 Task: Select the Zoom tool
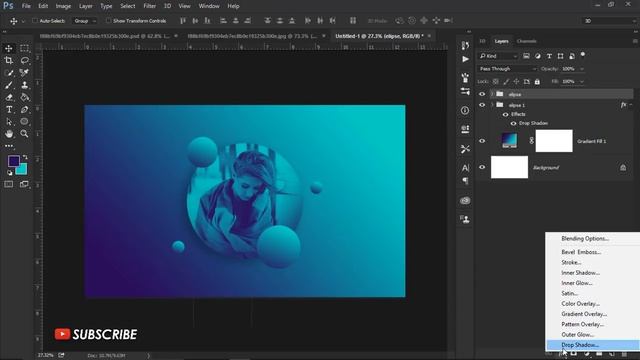coord(24,133)
